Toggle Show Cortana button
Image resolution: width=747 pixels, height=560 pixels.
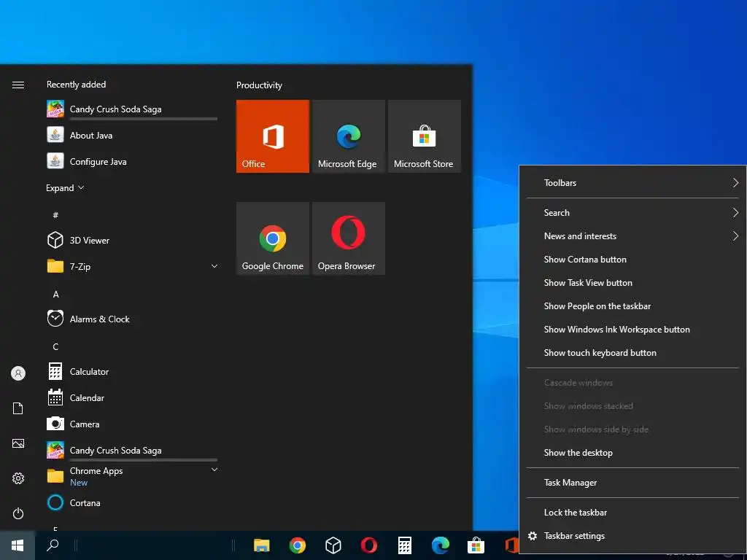[x=632, y=260]
